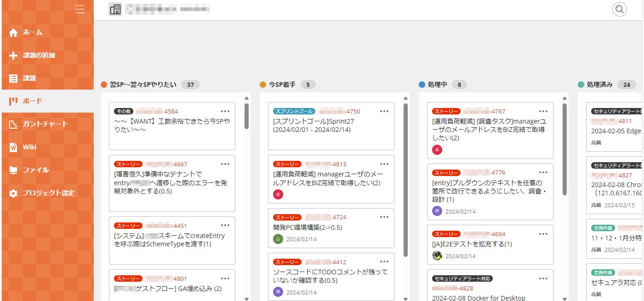Screen dimensions: 644x301
Task: Click the Wiki document icon
Action: pos(13,147)
